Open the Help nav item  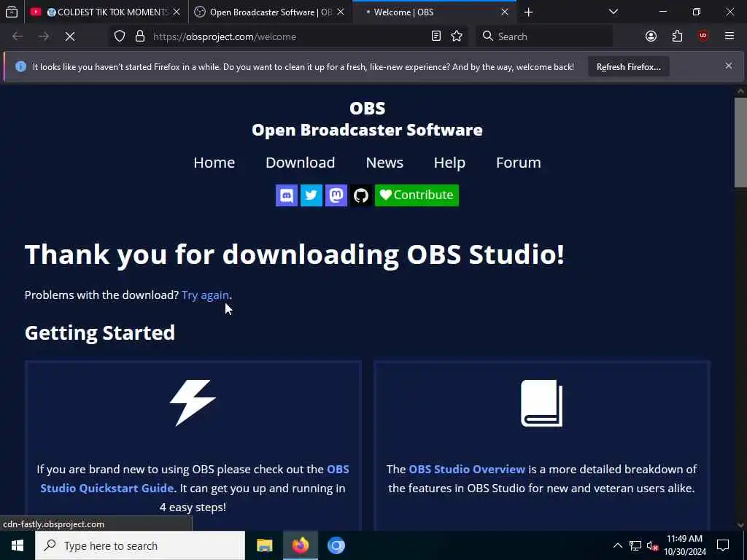(x=449, y=163)
